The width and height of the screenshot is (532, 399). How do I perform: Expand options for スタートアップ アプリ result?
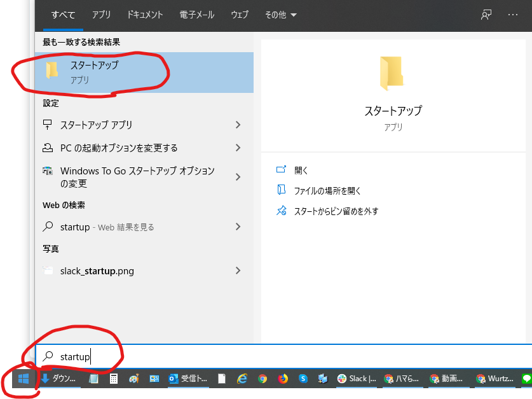[x=238, y=125]
